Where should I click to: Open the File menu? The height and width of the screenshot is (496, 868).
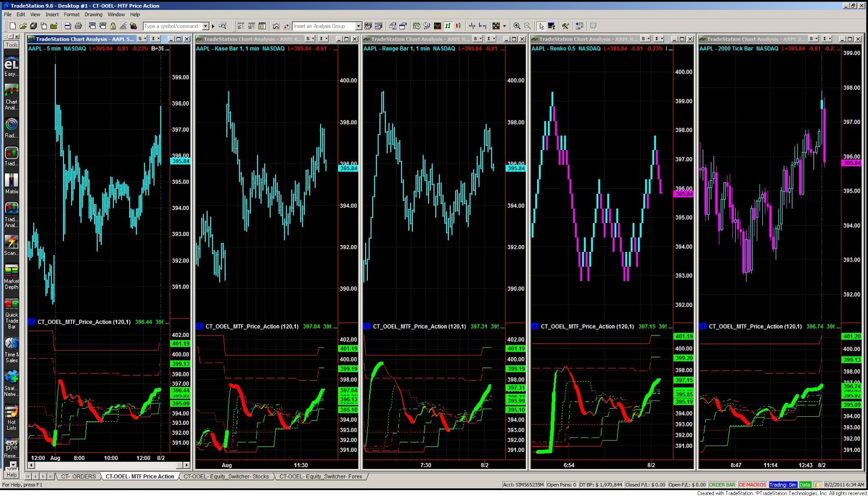tap(8, 15)
